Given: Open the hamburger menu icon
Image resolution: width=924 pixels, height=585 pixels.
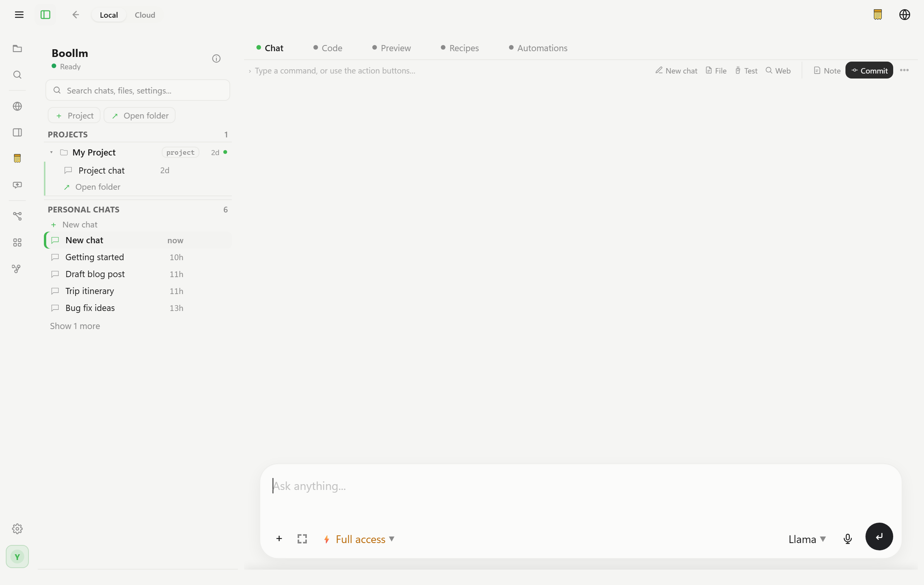Looking at the screenshot, I should (x=19, y=15).
